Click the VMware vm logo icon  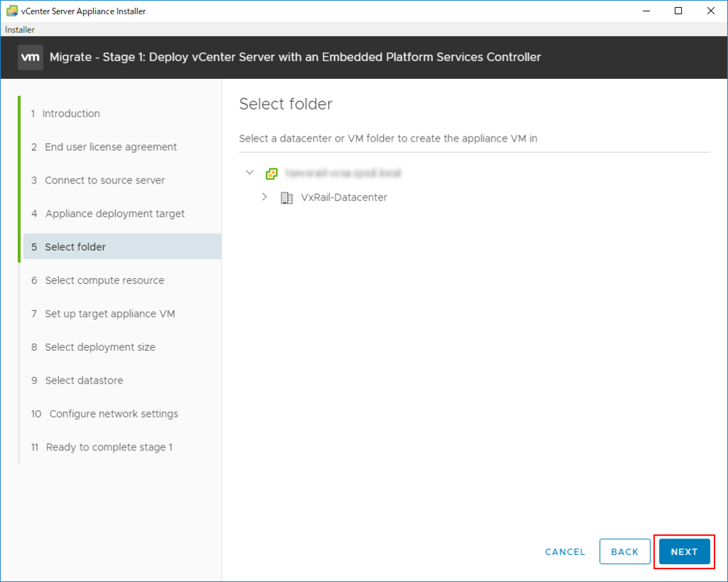(31, 57)
